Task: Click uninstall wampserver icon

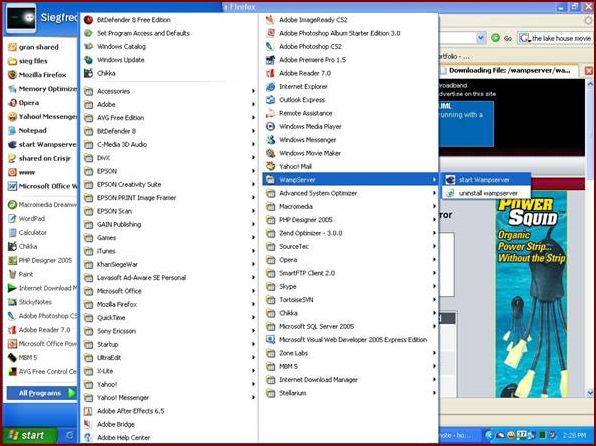Action: [x=450, y=193]
